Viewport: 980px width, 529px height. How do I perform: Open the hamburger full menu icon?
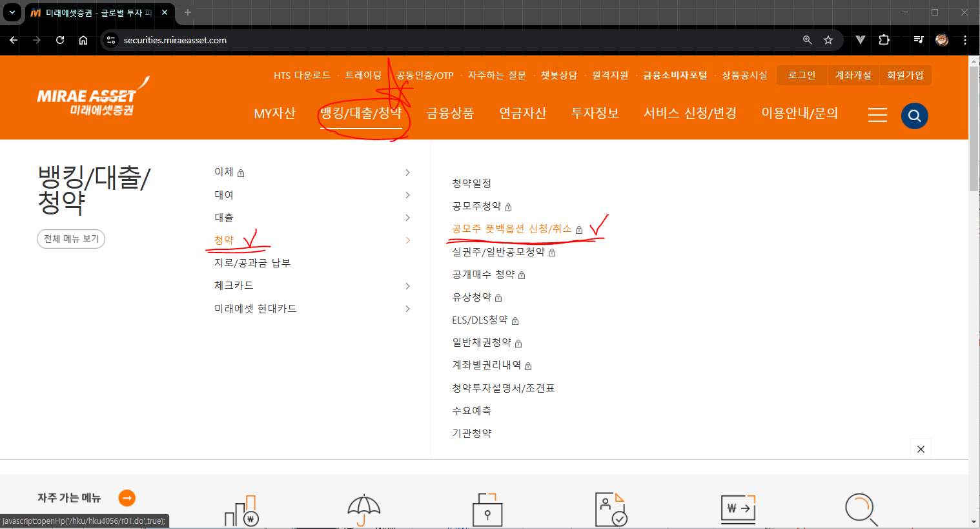coord(877,115)
